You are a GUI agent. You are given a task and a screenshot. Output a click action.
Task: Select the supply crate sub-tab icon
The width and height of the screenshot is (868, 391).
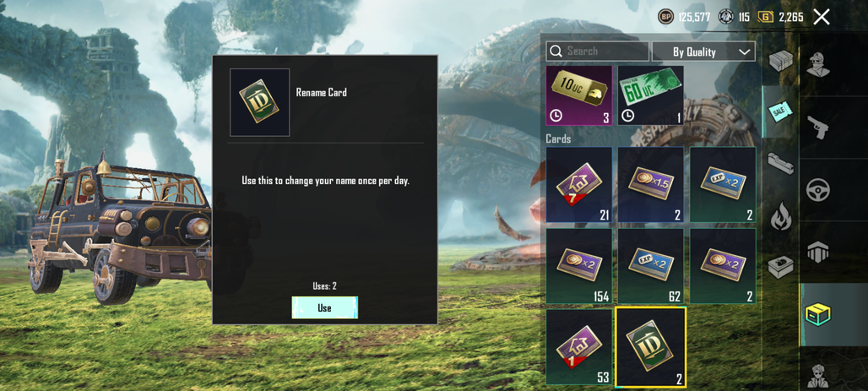click(x=780, y=60)
